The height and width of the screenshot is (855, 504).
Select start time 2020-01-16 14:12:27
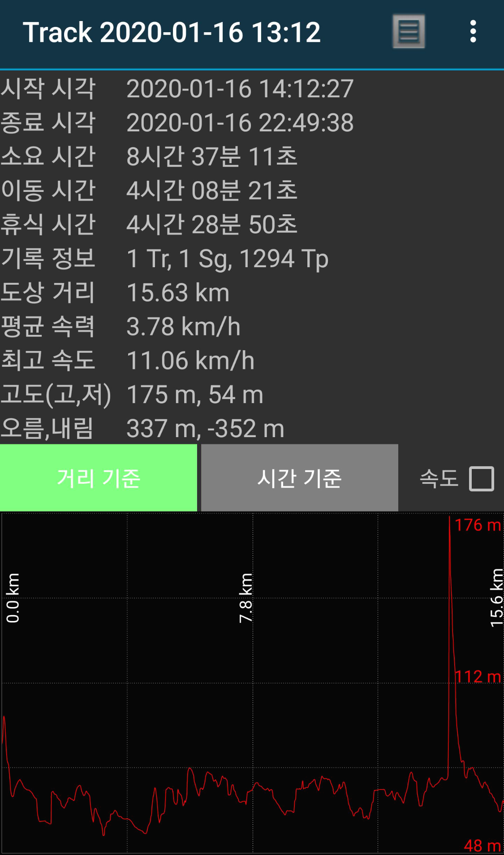(240, 88)
